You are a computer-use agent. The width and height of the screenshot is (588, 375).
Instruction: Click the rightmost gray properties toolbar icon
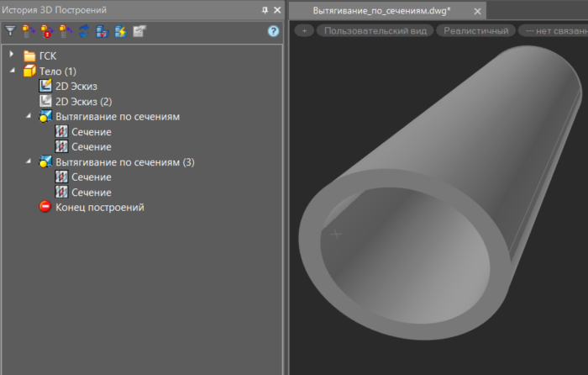point(139,31)
